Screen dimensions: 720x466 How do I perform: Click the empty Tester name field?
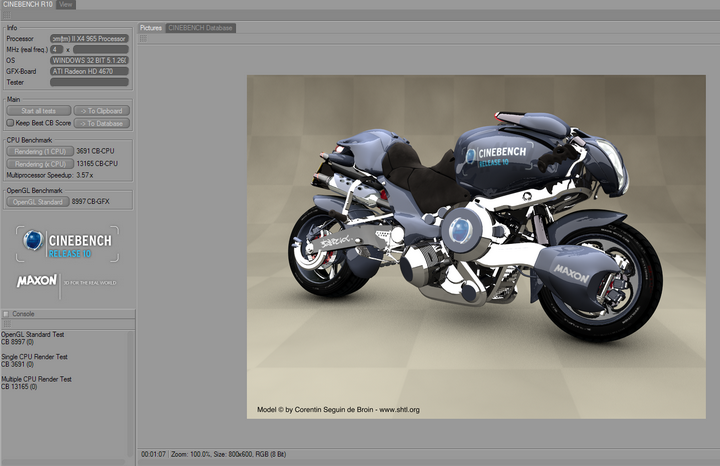89,82
